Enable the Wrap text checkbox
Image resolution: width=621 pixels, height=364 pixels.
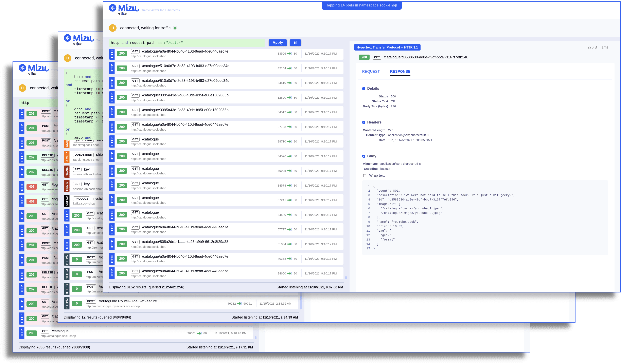pos(365,176)
